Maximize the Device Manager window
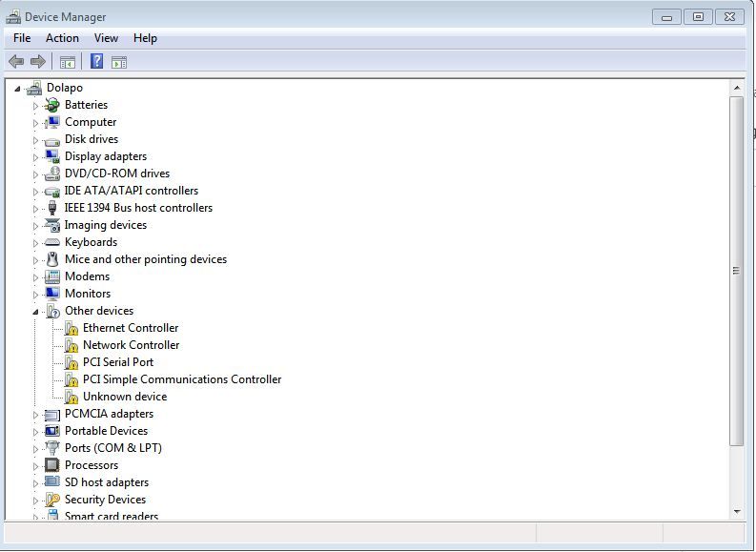The width and height of the screenshot is (756, 552). click(x=698, y=17)
